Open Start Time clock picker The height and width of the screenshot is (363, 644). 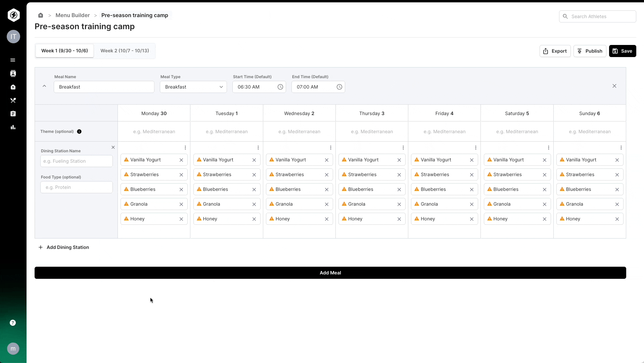pos(280,87)
